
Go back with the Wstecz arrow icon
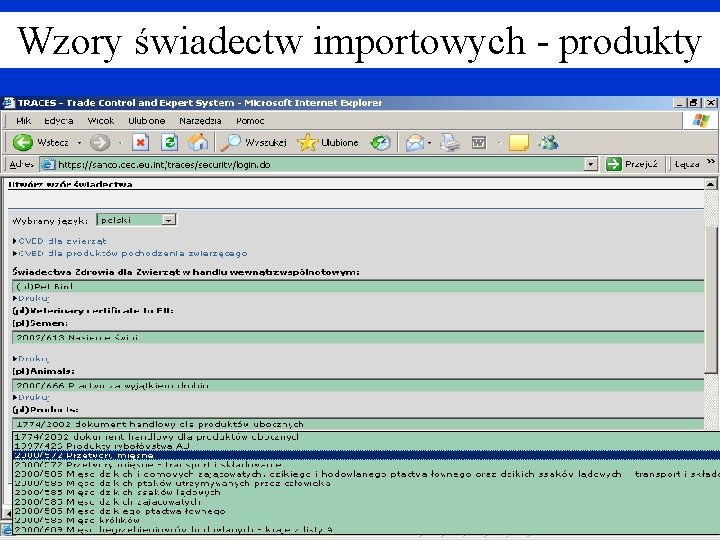point(22,143)
